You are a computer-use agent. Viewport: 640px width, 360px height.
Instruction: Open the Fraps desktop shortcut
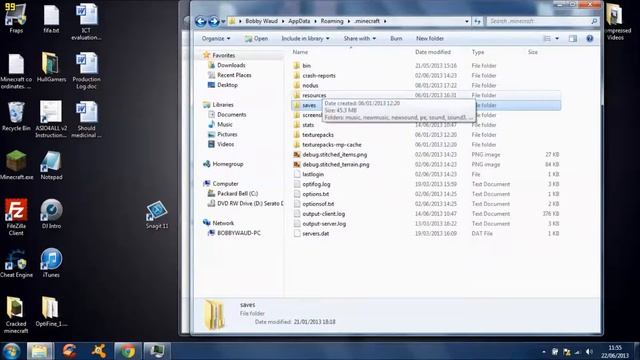(x=16, y=18)
